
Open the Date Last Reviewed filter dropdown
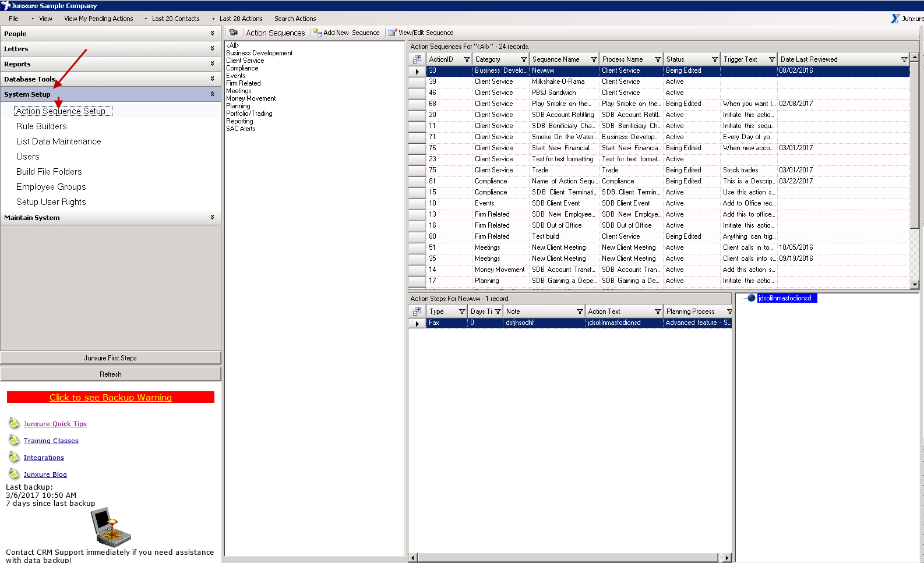[x=904, y=59]
